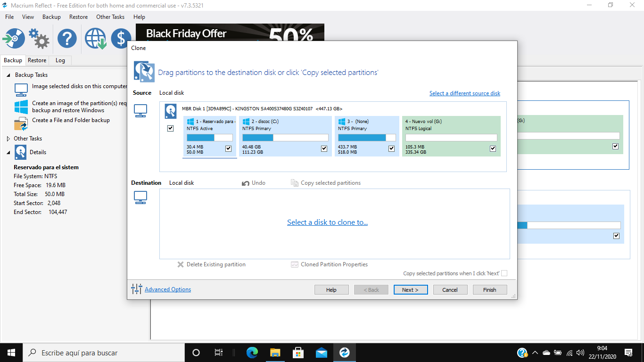The height and width of the screenshot is (362, 644).
Task: Open settings via the gears toolbar icon
Action: click(x=39, y=38)
